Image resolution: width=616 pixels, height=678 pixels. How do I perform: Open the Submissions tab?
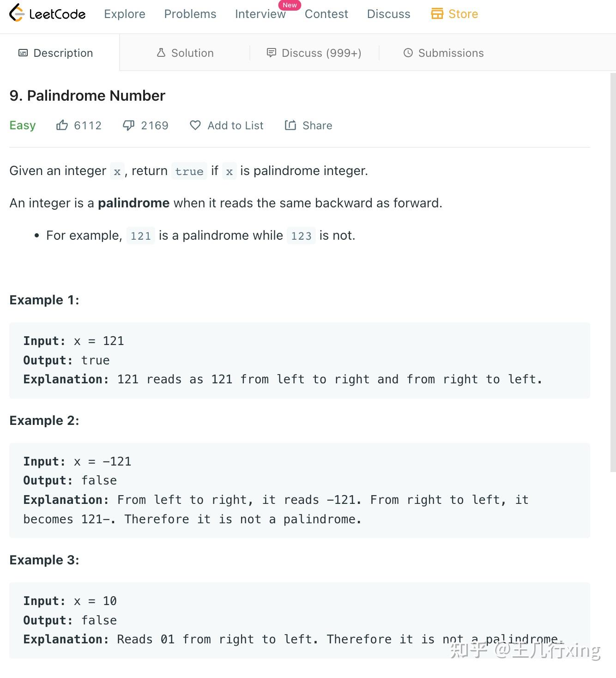click(x=443, y=53)
